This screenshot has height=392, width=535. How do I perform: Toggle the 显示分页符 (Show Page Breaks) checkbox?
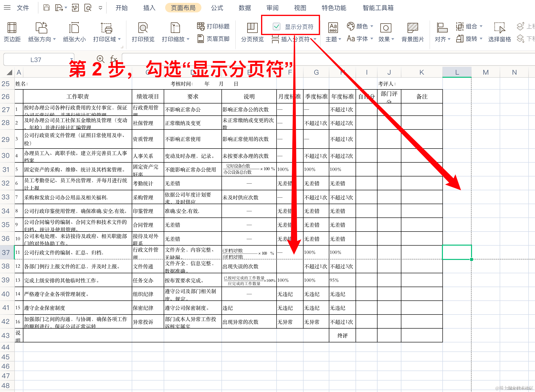(276, 26)
